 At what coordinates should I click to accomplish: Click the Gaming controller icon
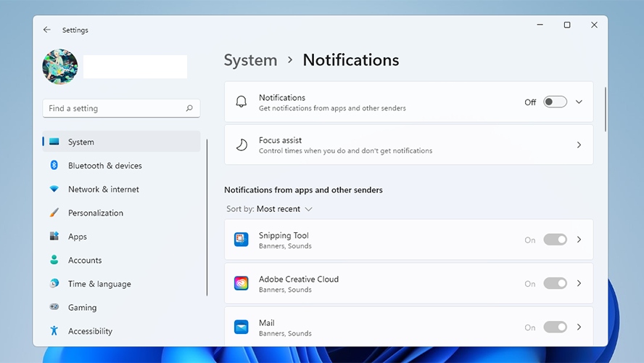[x=54, y=306]
